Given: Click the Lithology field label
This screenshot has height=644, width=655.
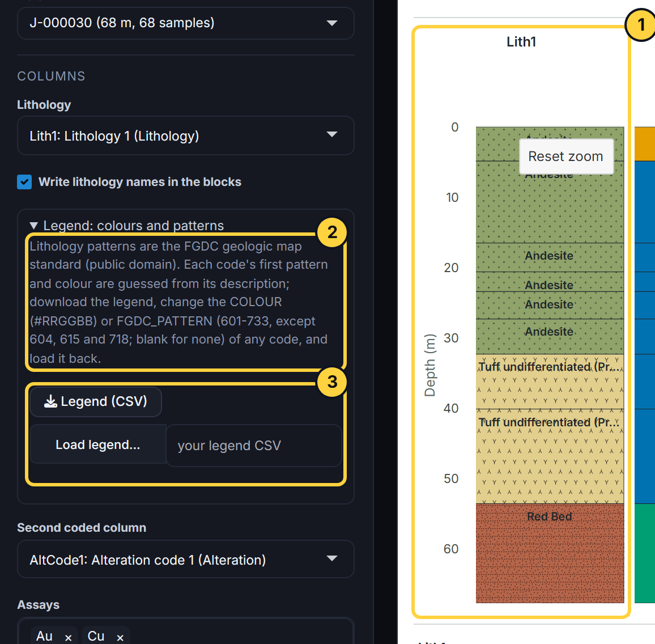Looking at the screenshot, I should pyautogui.click(x=44, y=105).
